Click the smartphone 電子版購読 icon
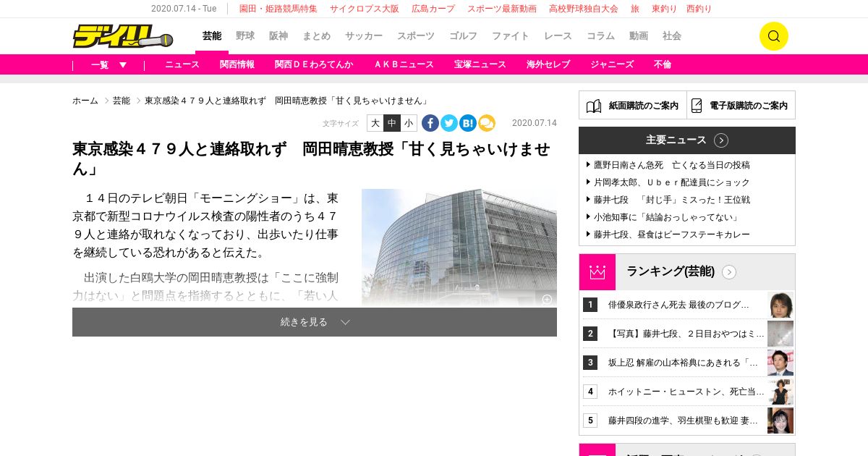 click(x=697, y=106)
